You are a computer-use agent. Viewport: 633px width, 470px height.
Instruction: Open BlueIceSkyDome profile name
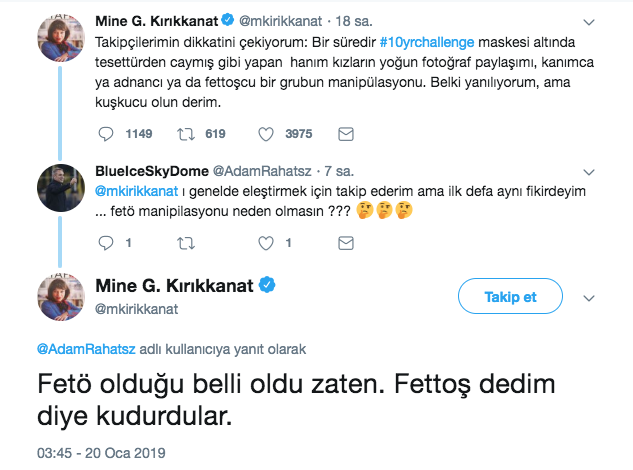[149, 170]
